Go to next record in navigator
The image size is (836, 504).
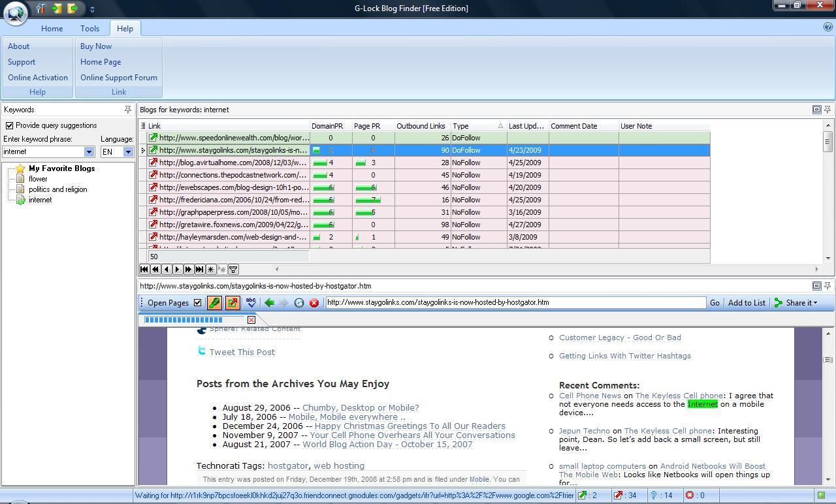point(178,269)
